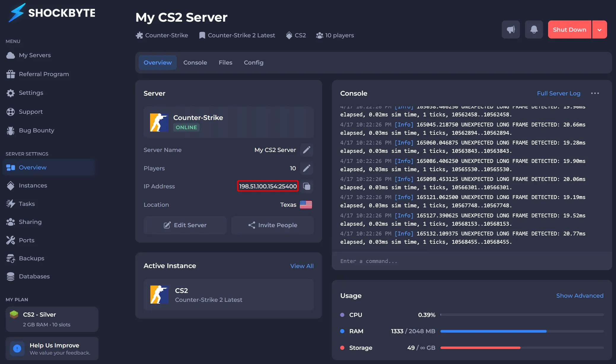This screenshot has width=616, height=364.
Task: Open the Databases section
Action: (x=28, y=276)
